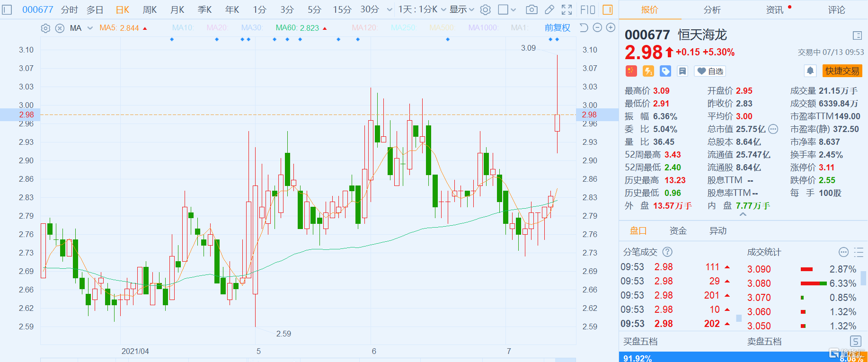Open more options in 成交统计 ellipsis

click(843, 252)
